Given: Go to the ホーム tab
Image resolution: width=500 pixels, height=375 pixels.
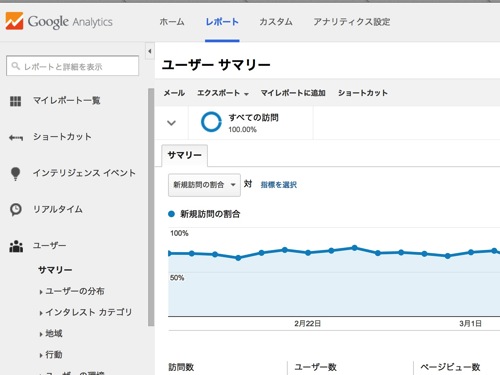Looking at the screenshot, I should [172, 22].
